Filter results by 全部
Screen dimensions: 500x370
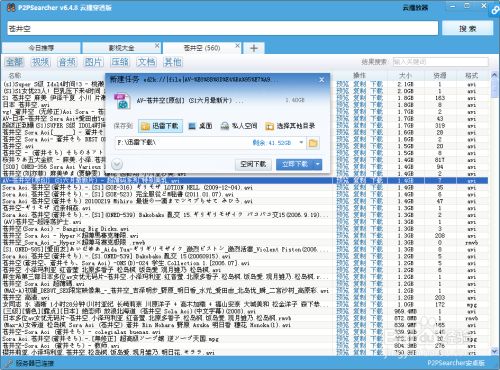(x=15, y=62)
